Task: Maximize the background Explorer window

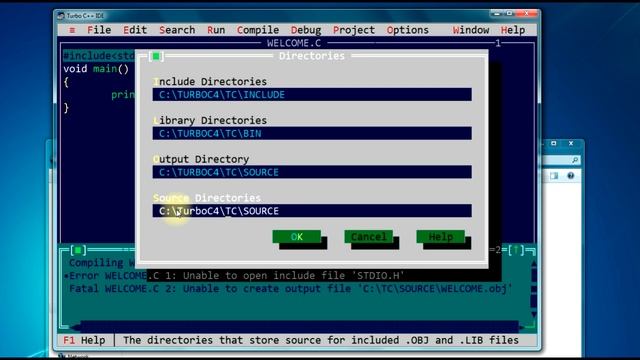Action: [554, 143]
